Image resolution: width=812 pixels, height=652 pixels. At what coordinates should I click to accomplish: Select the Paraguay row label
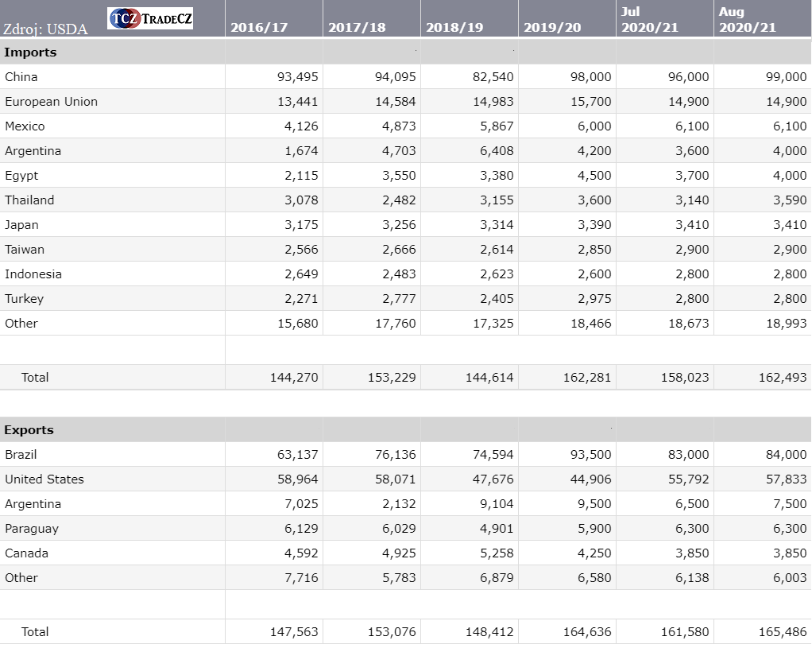click(x=32, y=529)
